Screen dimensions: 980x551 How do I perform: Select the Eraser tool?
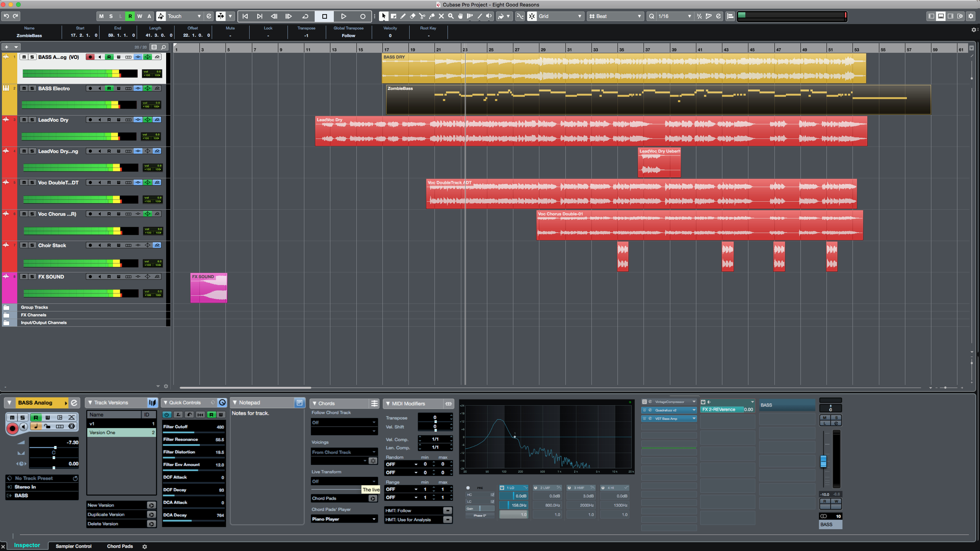[412, 16]
